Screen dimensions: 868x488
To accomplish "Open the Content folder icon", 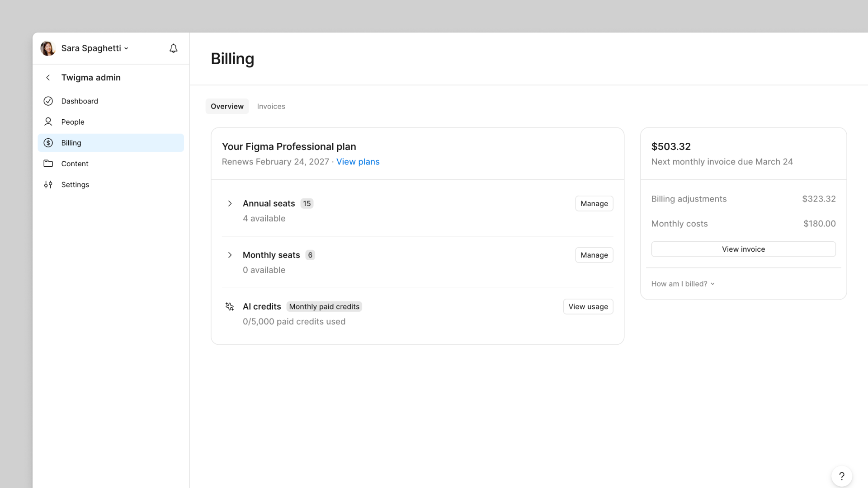I will tap(48, 163).
